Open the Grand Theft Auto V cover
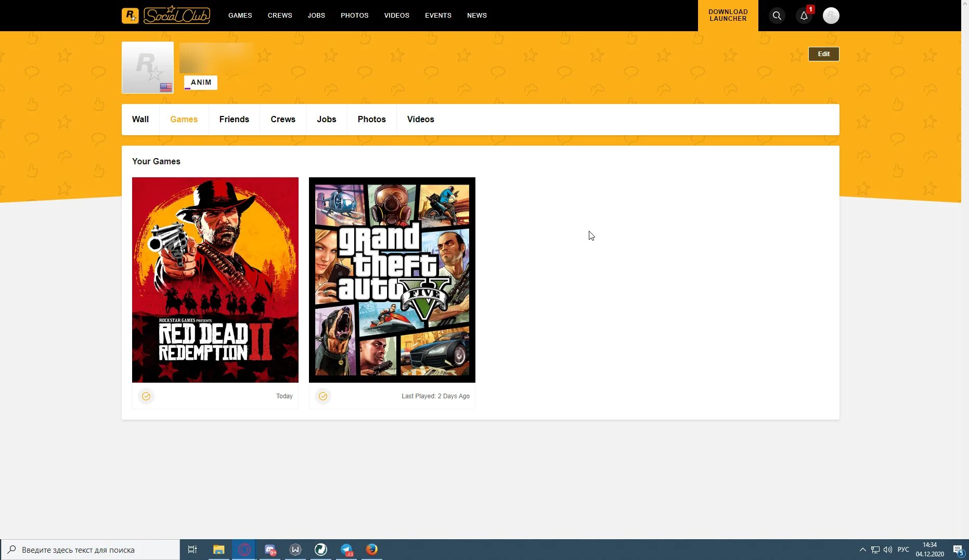The height and width of the screenshot is (560, 969). pyautogui.click(x=392, y=280)
